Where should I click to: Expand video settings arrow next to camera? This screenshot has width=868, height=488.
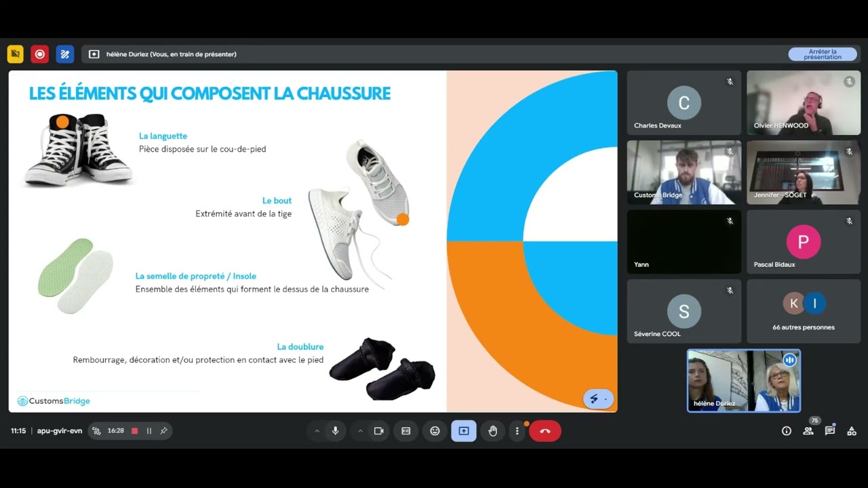[360, 431]
